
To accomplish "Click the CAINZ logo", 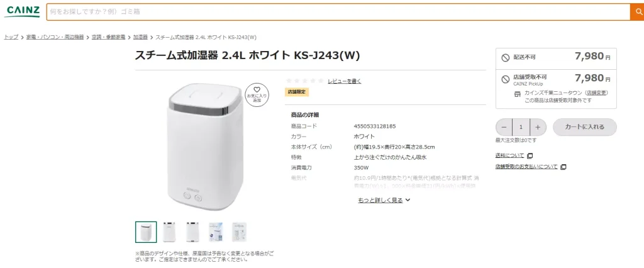I will [x=22, y=12].
